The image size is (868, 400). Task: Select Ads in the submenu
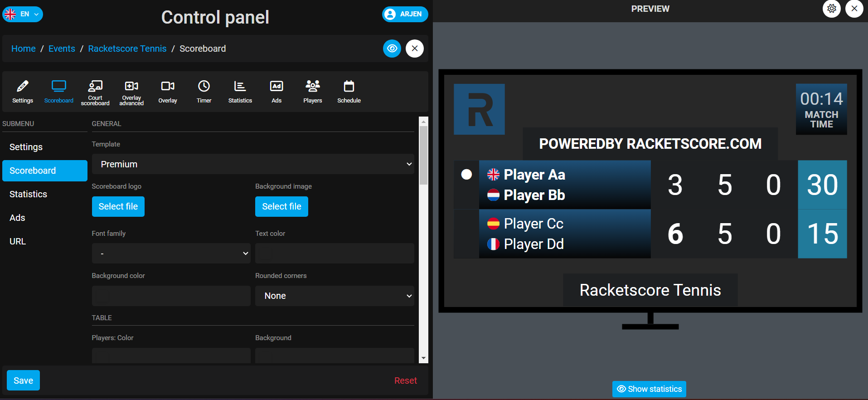44,218
